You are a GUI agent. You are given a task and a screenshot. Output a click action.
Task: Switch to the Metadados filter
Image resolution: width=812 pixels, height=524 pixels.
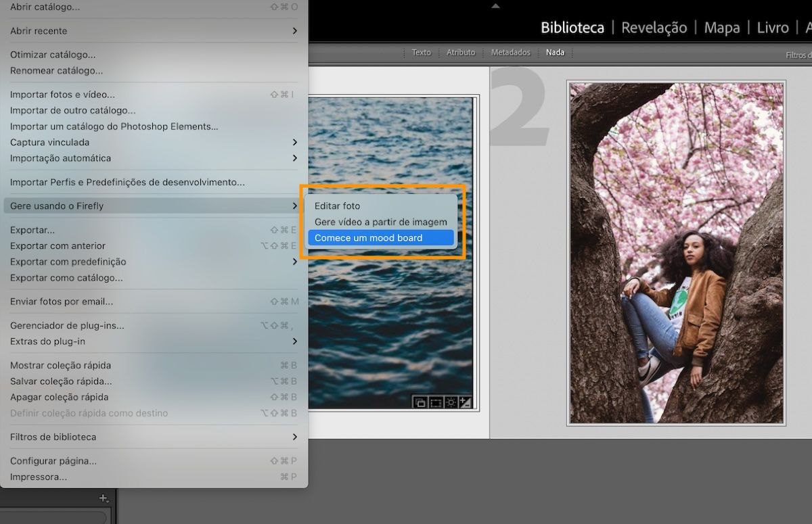pos(510,51)
